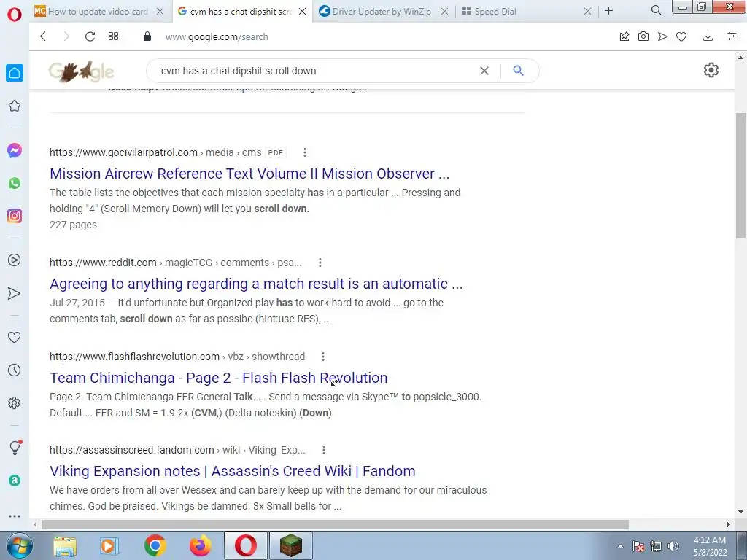
Task: Click the padlock site security icon
Action: point(147,36)
